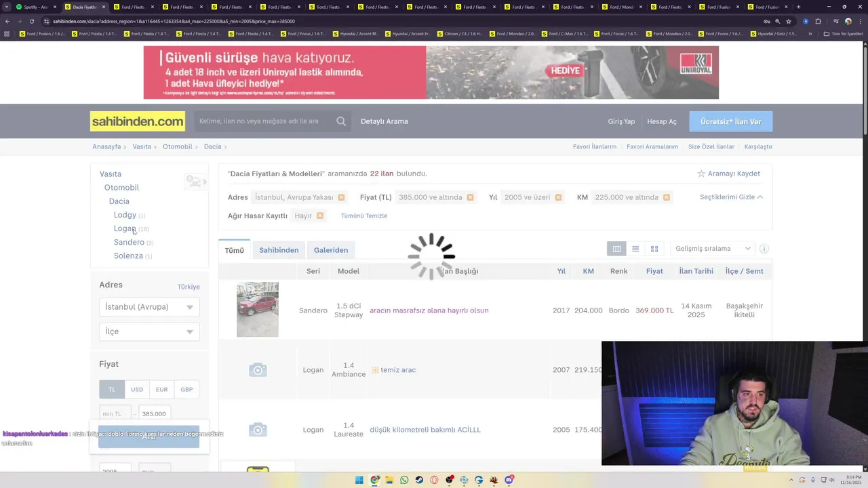Select TL currency
868x488 pixels.
pos(112,389)
